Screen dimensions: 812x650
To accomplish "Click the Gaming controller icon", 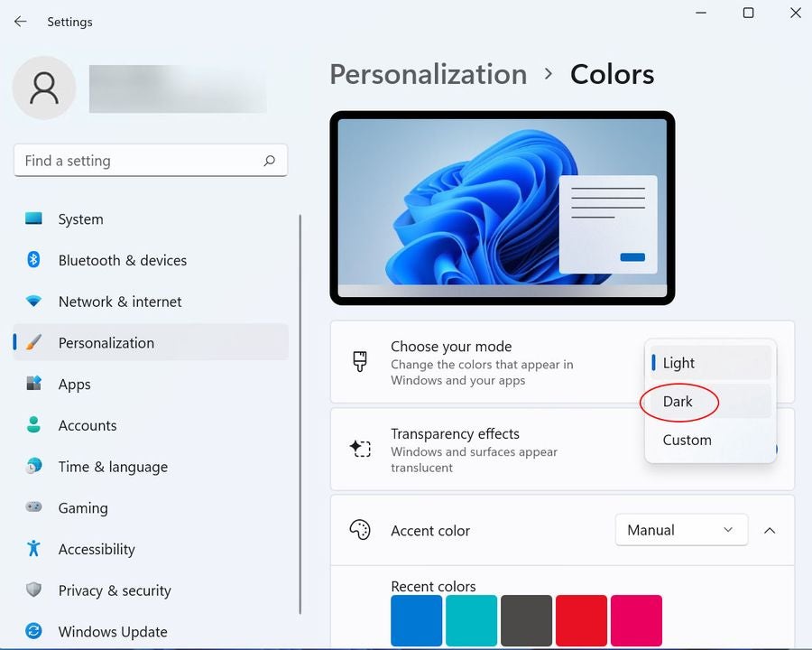I will [33, 506].
